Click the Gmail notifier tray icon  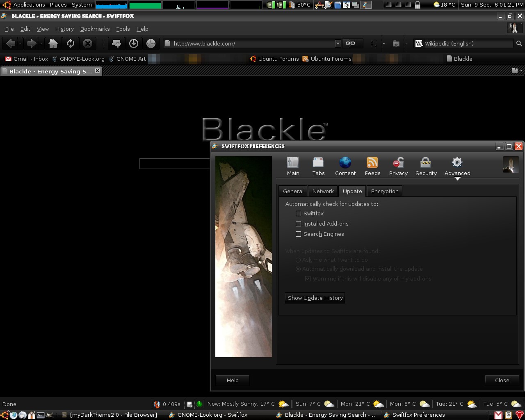click(x=498, y=415)
